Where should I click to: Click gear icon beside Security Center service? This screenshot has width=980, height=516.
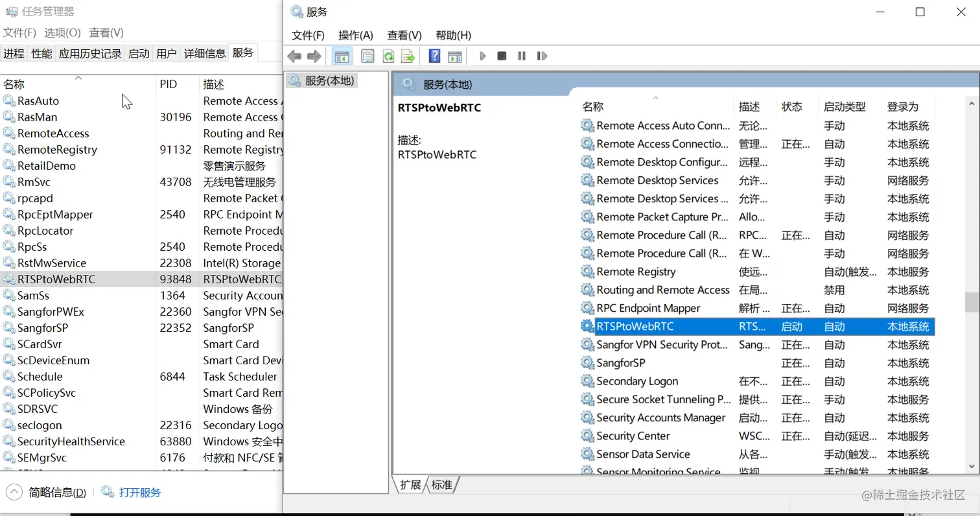coord(587,436)
